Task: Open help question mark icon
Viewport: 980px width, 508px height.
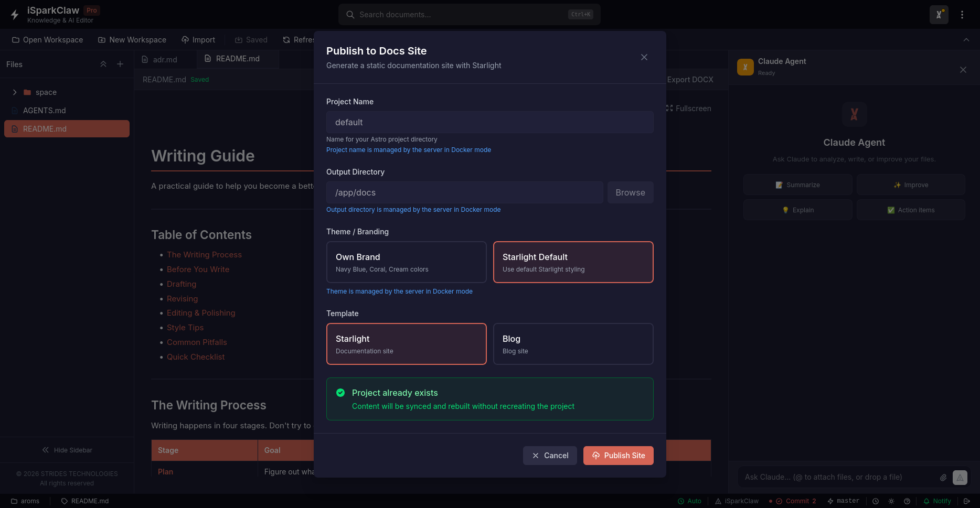Action: click(x=907, y=501)
